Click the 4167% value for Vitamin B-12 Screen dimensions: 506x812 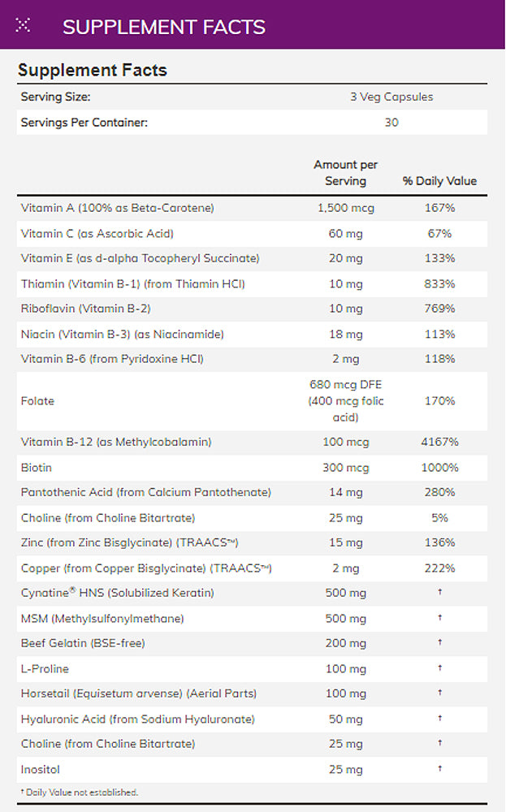click(439, 443)
